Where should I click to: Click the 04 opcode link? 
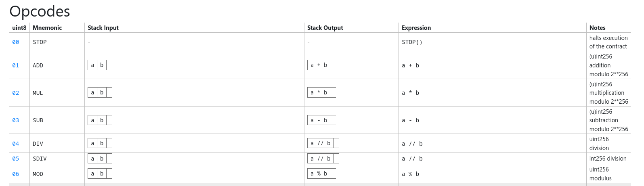(x=15, y=144)
